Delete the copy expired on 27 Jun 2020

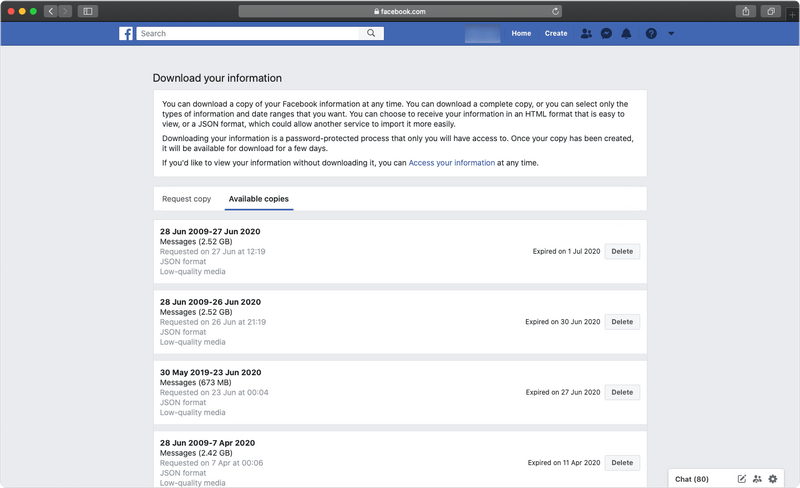622,392
